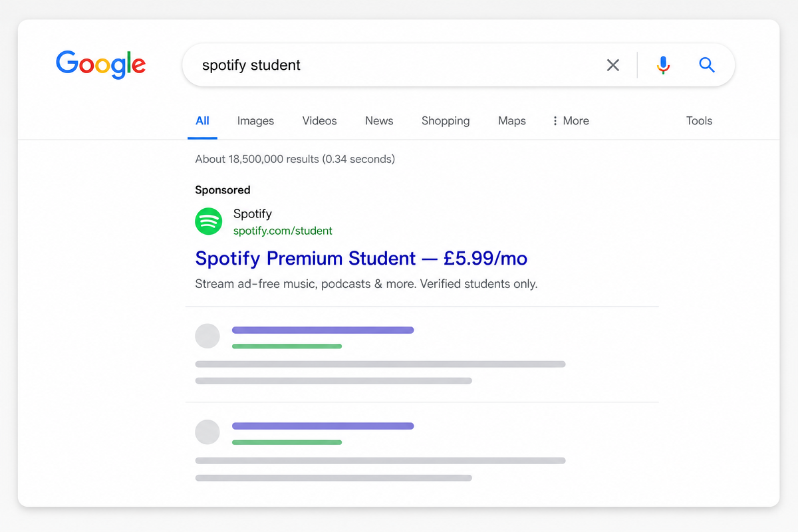Expand the More menu
Image resolution: width=798 pixels, height=532 pixels.
pyautogui.click(x=571, y=121)
